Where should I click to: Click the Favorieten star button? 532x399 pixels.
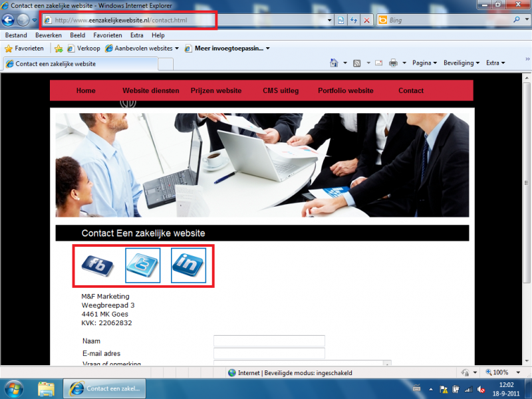[x=25, y=49]
